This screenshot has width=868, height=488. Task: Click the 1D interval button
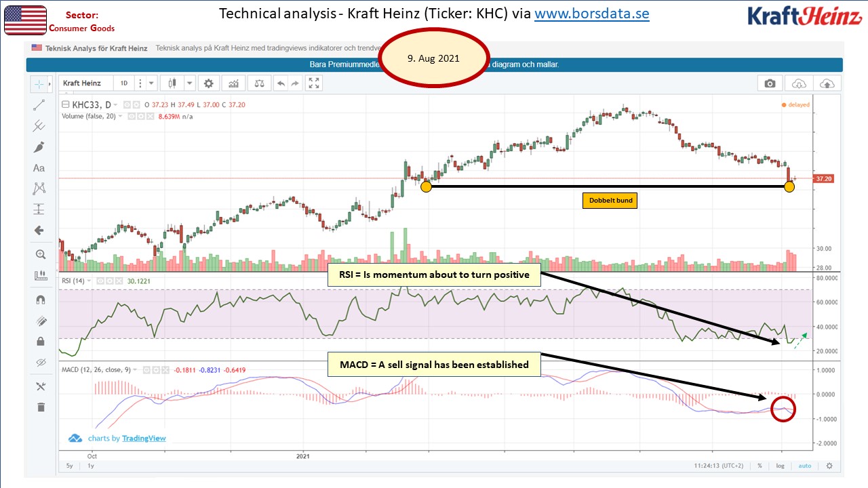point(124,83)
